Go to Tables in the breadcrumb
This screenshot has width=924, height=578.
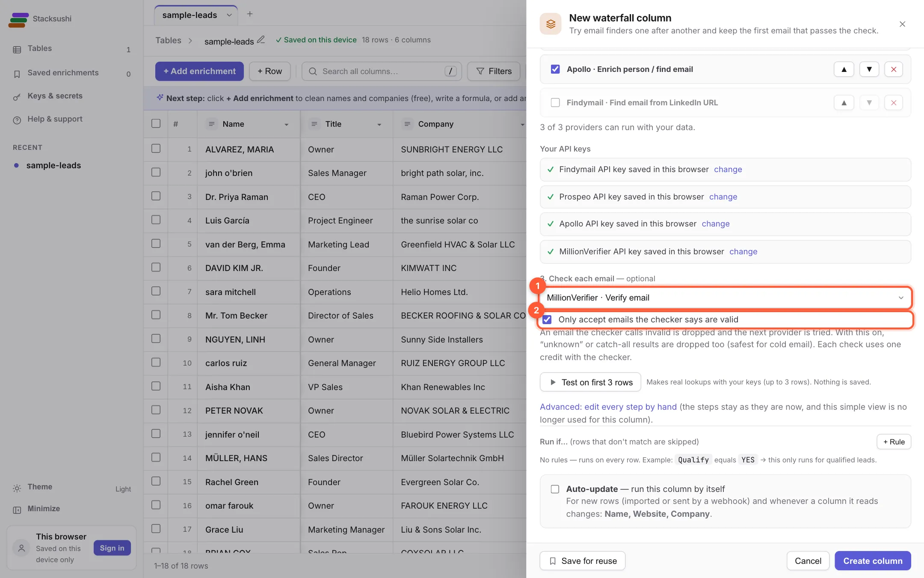(x=168, y=41)
